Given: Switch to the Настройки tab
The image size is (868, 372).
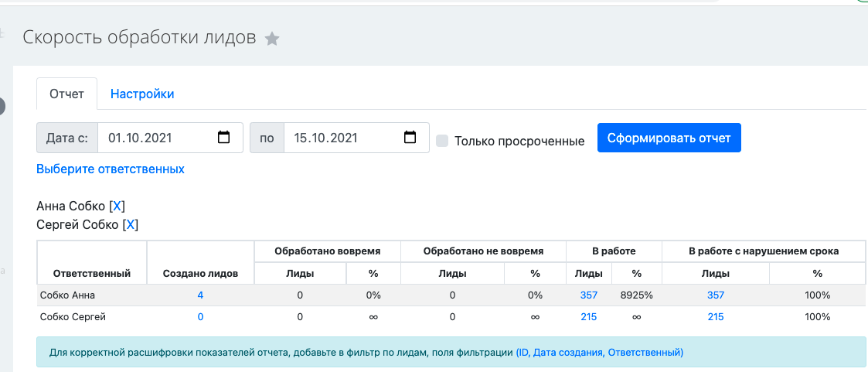Looking at the screenshot, I should pyautogui.click(x=142, y=94).
